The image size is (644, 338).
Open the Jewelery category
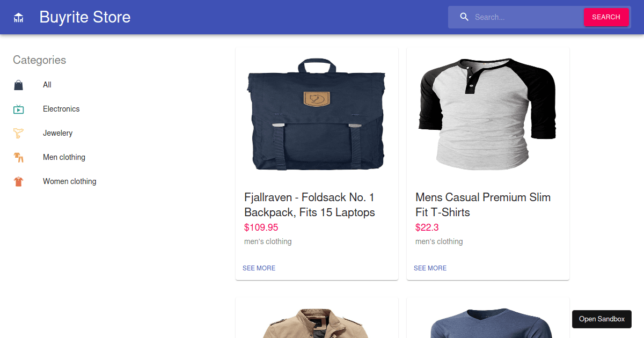[57, 133]
